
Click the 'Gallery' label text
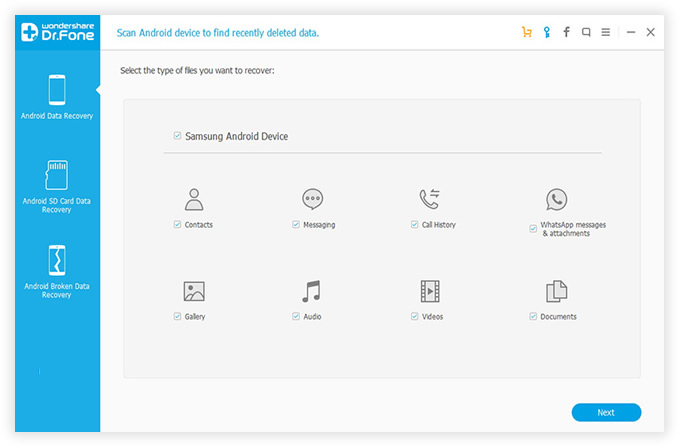195,317
